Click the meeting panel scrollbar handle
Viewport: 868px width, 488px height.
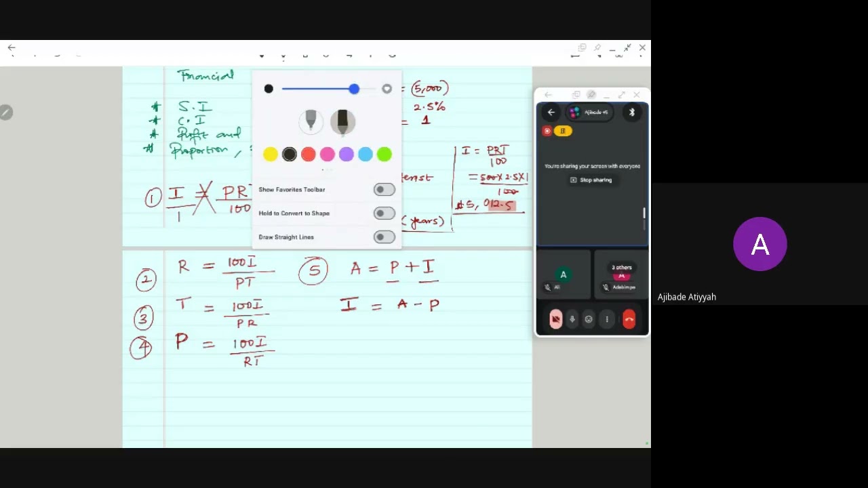644,213
